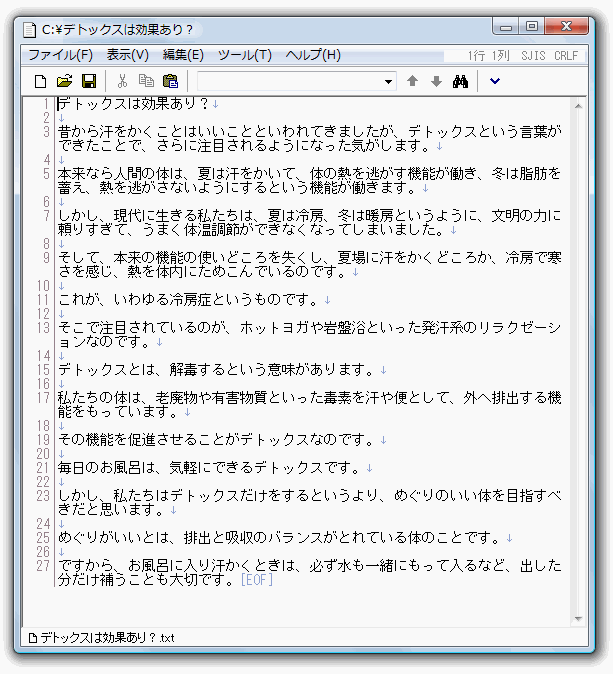The image size is (613, 674).
Task: Select the デトックスは効果あり？.txt document tab
Action: point(101,638)
